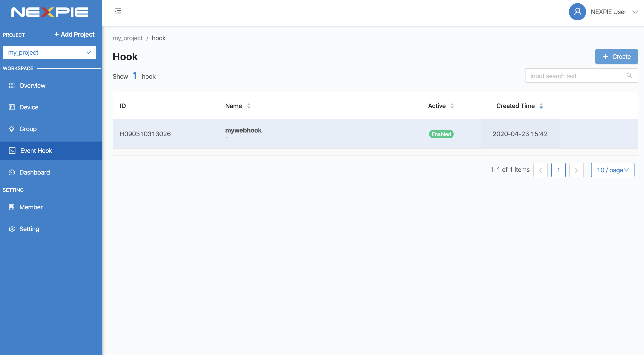
Task: Navigate to Dashboard using its icon
Action: (x=12, y=172)
